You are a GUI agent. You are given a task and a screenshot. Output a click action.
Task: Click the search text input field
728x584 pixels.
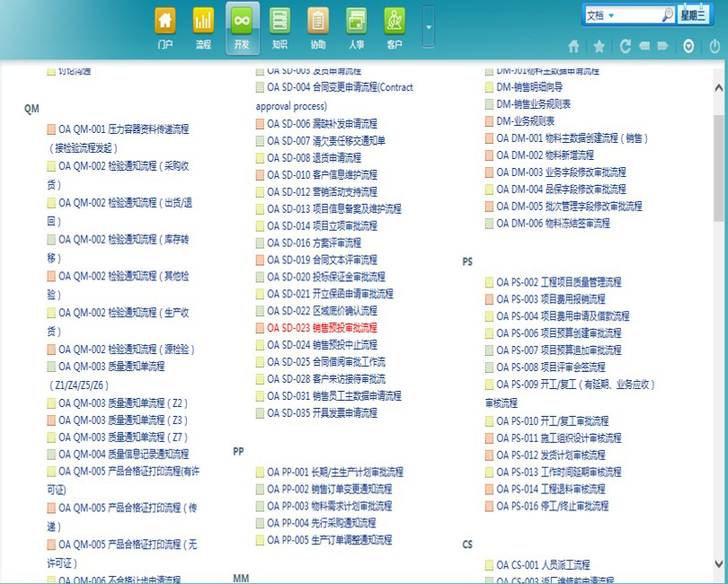point(638,15)
